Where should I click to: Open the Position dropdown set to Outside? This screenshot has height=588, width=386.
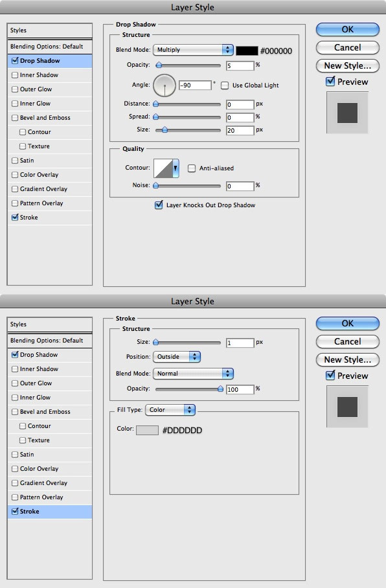pos(177,357)
